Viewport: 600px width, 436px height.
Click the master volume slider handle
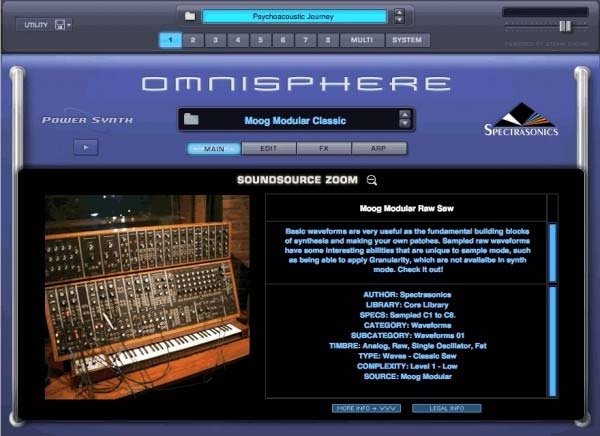click(x=565, y=26)
